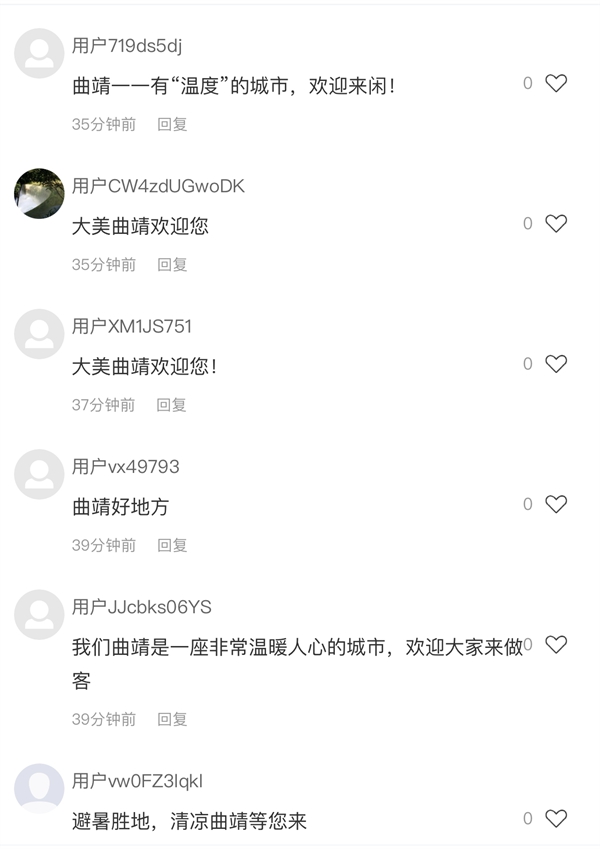Image resolution: width=600 pixels, height=849 pixels.
Task: Tap heart on the 曲靖好地方 comment
Action: 556,504
